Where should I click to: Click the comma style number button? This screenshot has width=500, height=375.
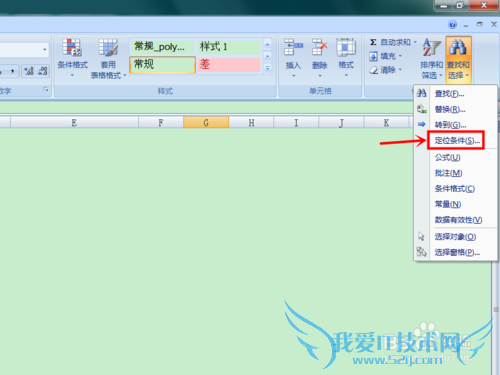click(12, 71)
